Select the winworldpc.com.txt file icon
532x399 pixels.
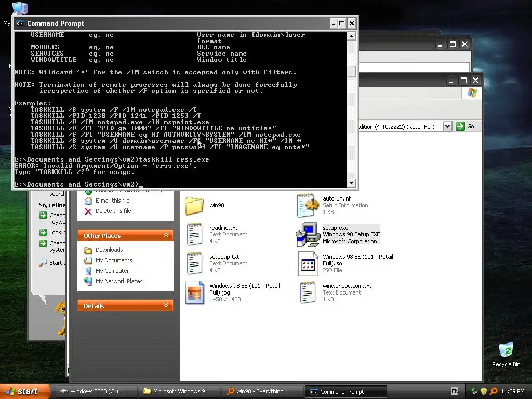click(x=308, y=292)
